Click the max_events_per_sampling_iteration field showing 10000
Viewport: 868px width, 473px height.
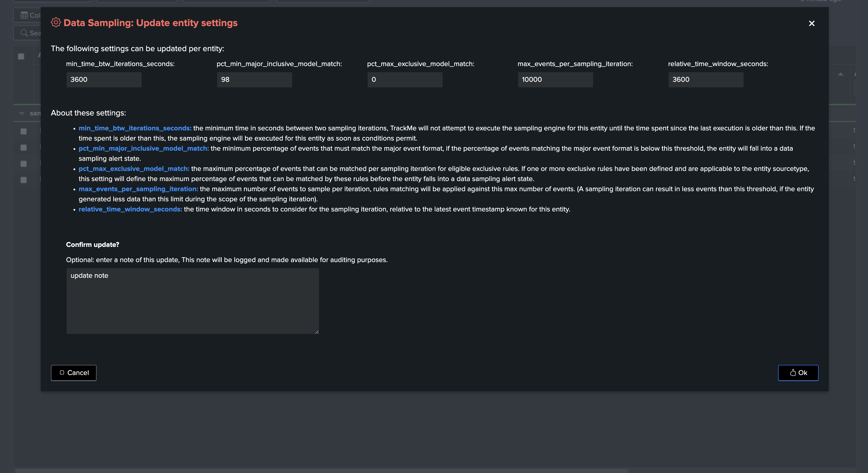555,80
